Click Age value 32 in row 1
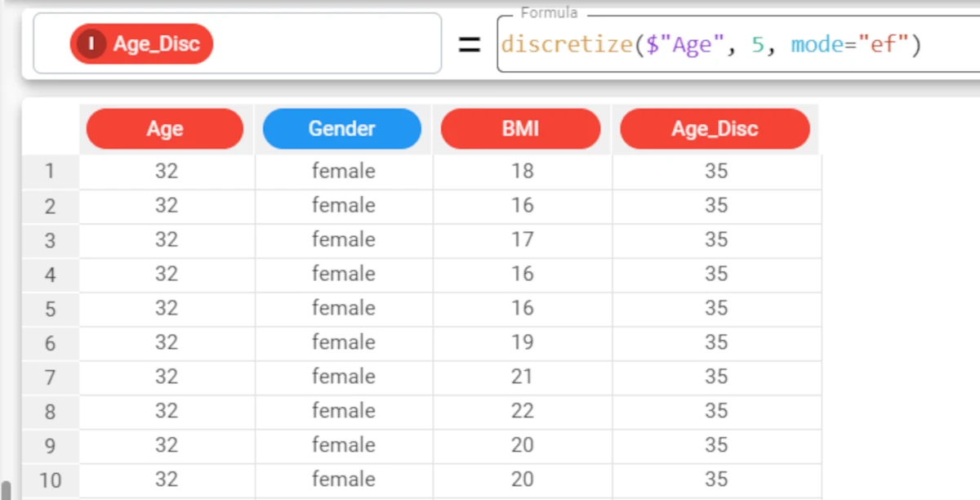Viewport: 980px width, 500px height. pyautogui.click(x=167, y=171)
